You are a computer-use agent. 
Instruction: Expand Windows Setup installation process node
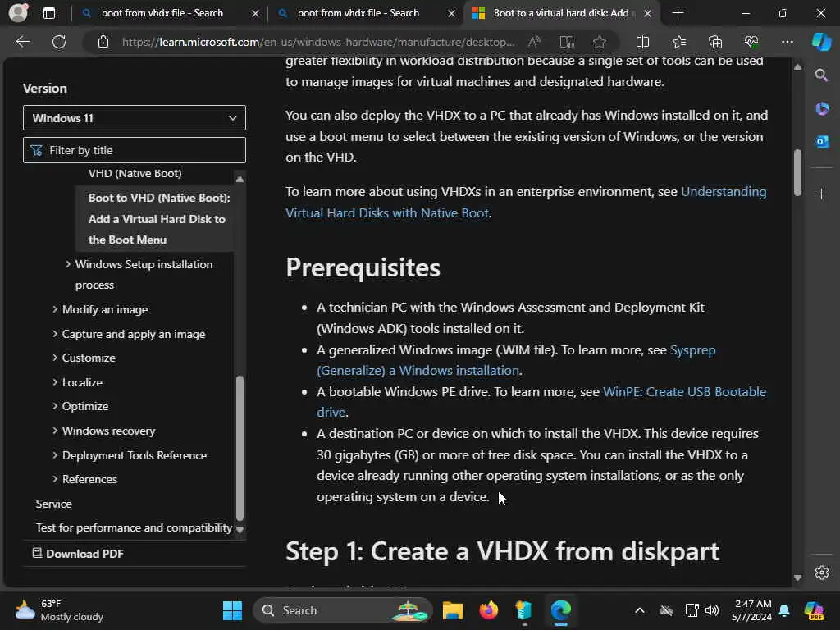click(68, 264)
